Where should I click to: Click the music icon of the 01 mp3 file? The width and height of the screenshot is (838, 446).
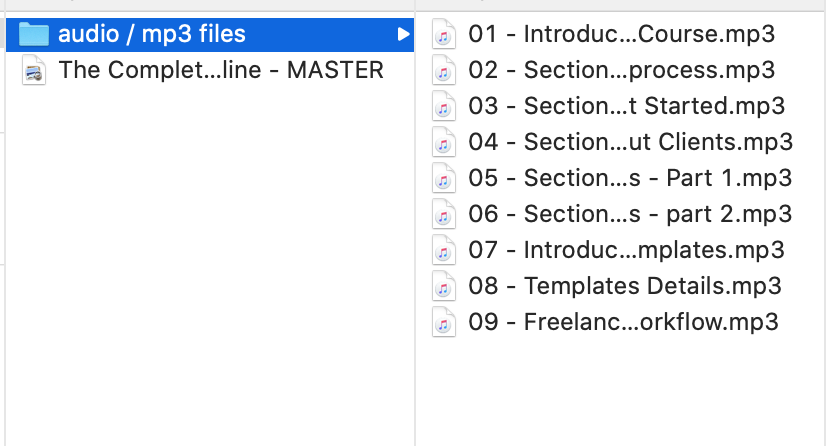point(444,35)
